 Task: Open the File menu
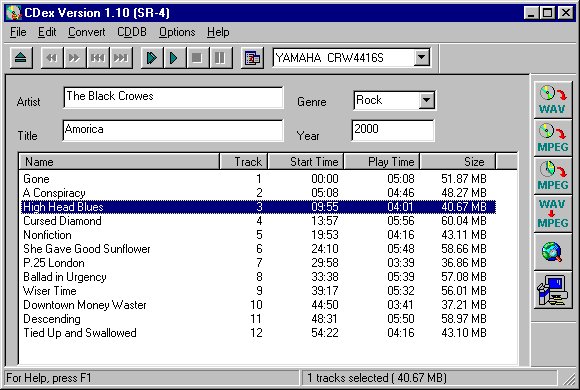click(x=18, y=32)
